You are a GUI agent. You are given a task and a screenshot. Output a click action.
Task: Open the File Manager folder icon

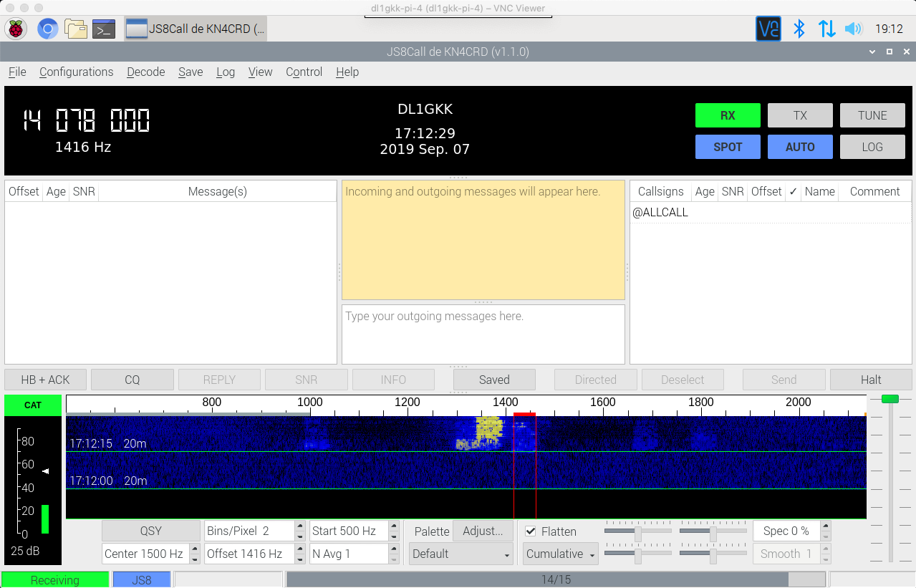click(x=75, y=29)
